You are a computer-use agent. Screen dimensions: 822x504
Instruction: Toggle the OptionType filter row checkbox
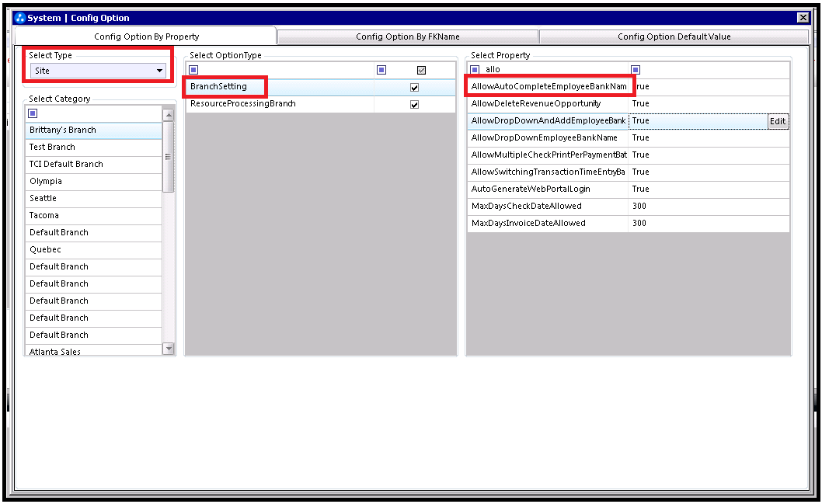[x=421, y=70]
